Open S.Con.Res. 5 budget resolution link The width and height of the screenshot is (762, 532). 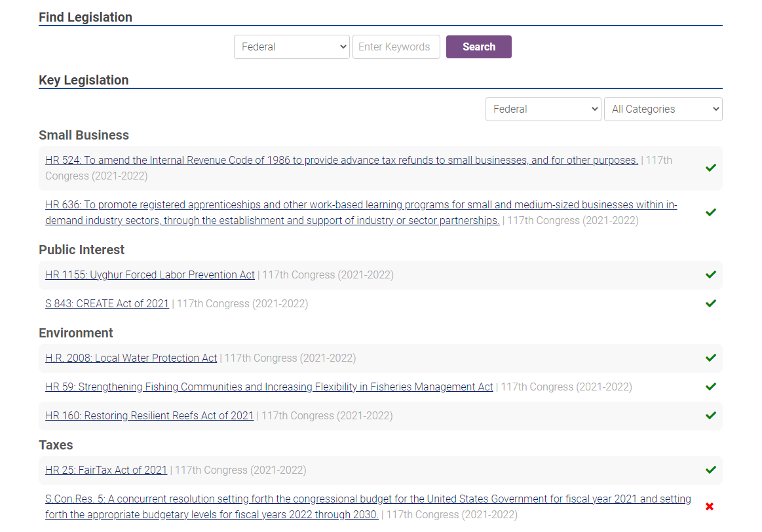click(x=368, y=499)
